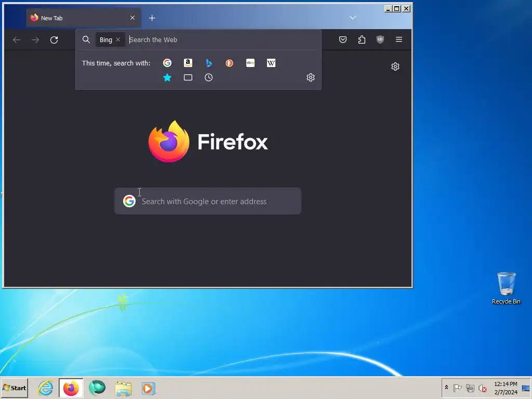Go back one page

[x=17, y=40]
